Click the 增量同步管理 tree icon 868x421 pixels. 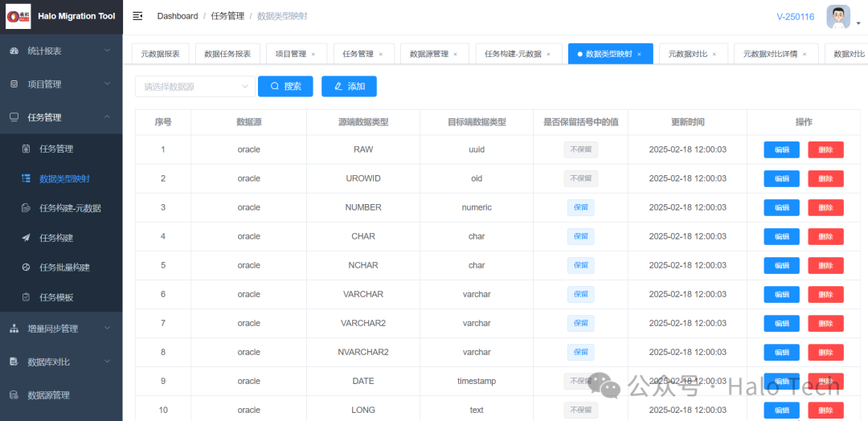pos(14,329)
